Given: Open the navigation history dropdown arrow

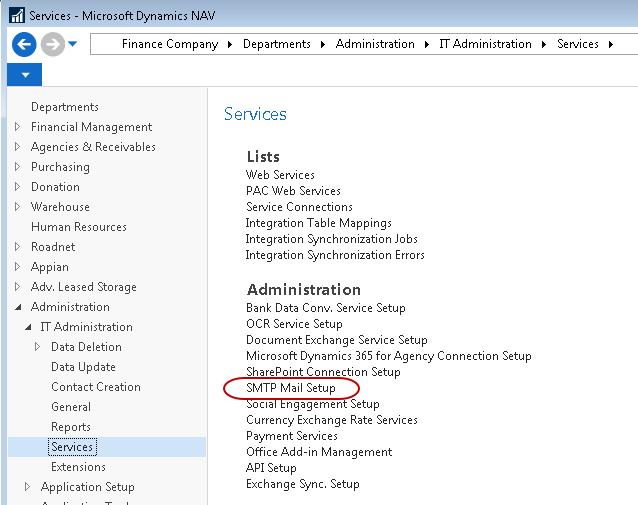Looking at the screenshot, I should 73,44.
